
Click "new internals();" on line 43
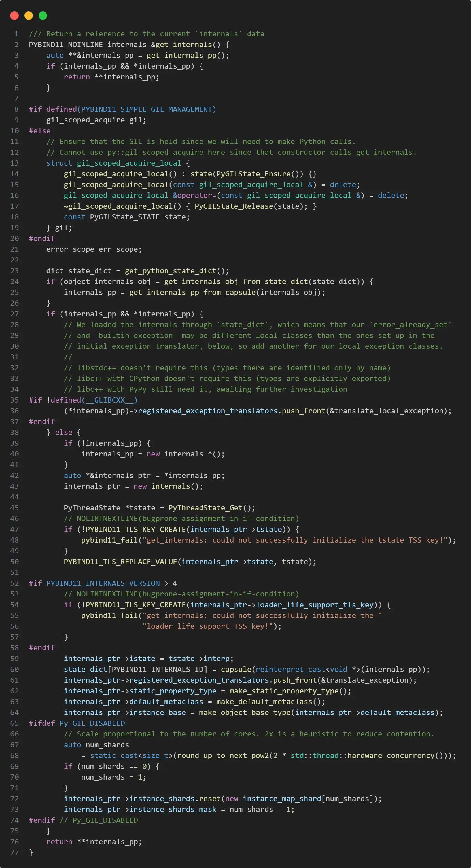click(168, 487)
